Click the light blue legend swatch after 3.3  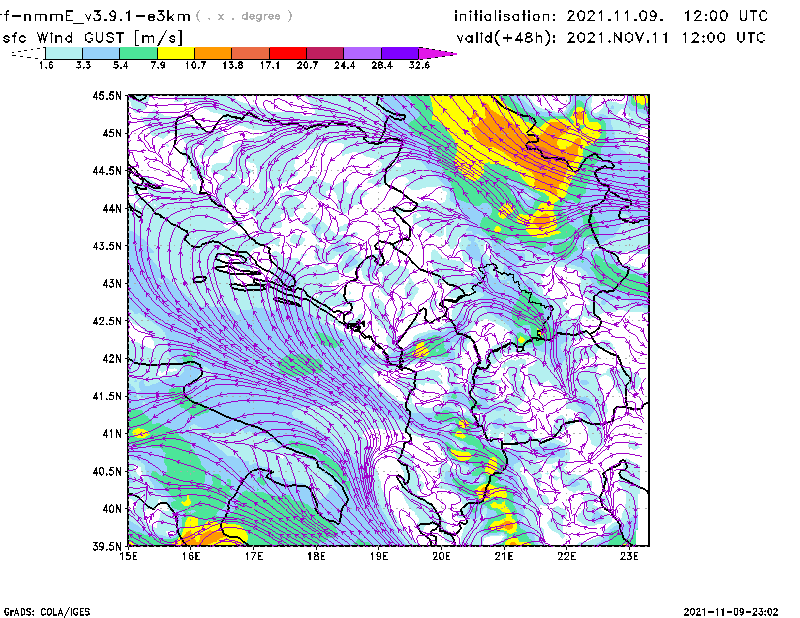tap(101, 53)
